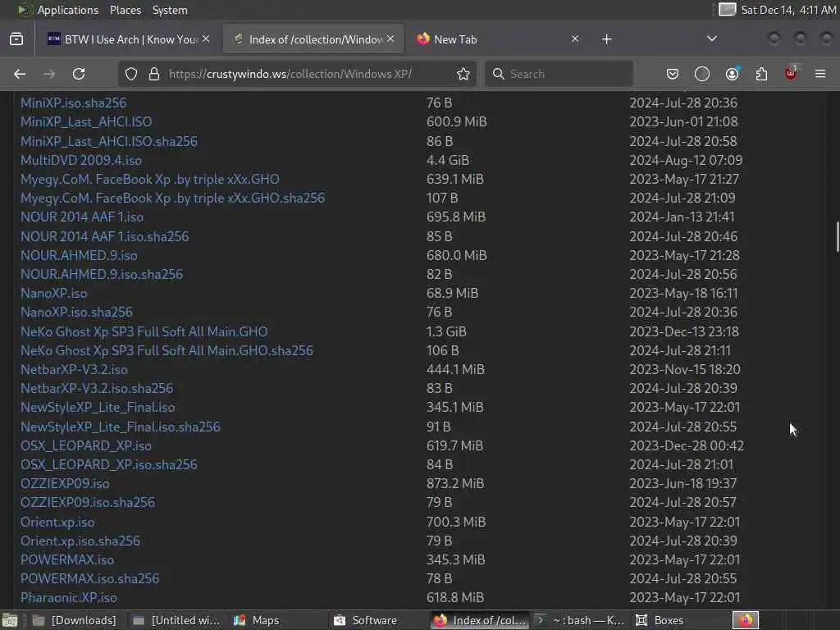Download OSX_LEOPARD_XP.iso

[85, 445]
